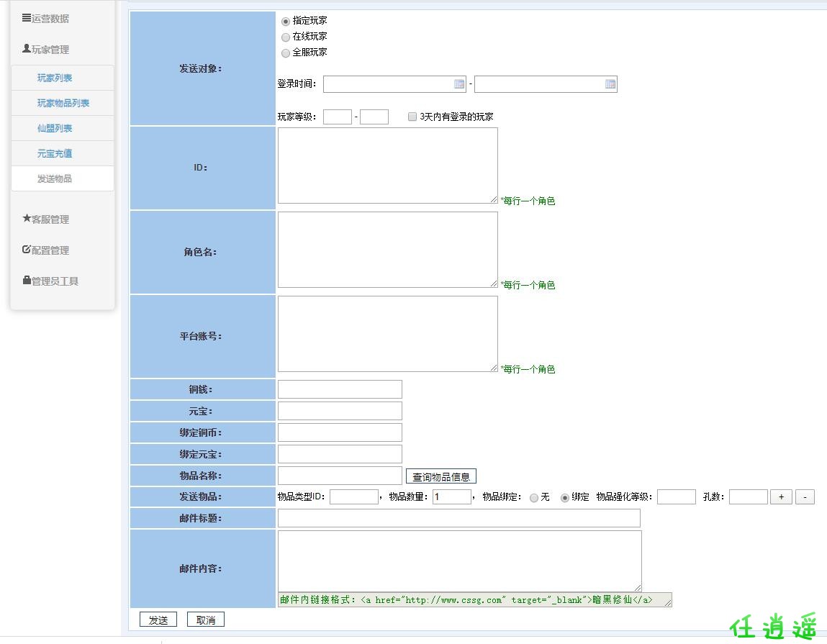The image size is (827, 644).
Task: Click the 客服管理 star icon
Action: [x=27, y=218]
